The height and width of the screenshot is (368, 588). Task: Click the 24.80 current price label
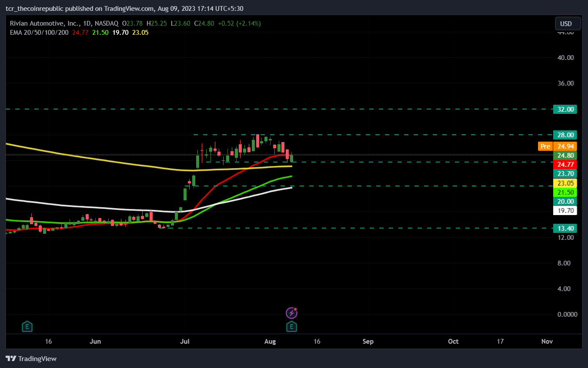565,156
